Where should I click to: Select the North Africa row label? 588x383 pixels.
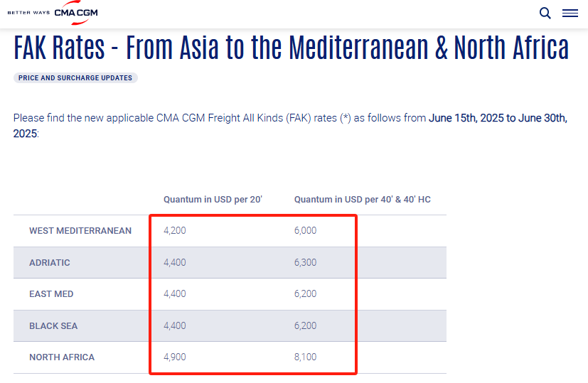(62, 357)
